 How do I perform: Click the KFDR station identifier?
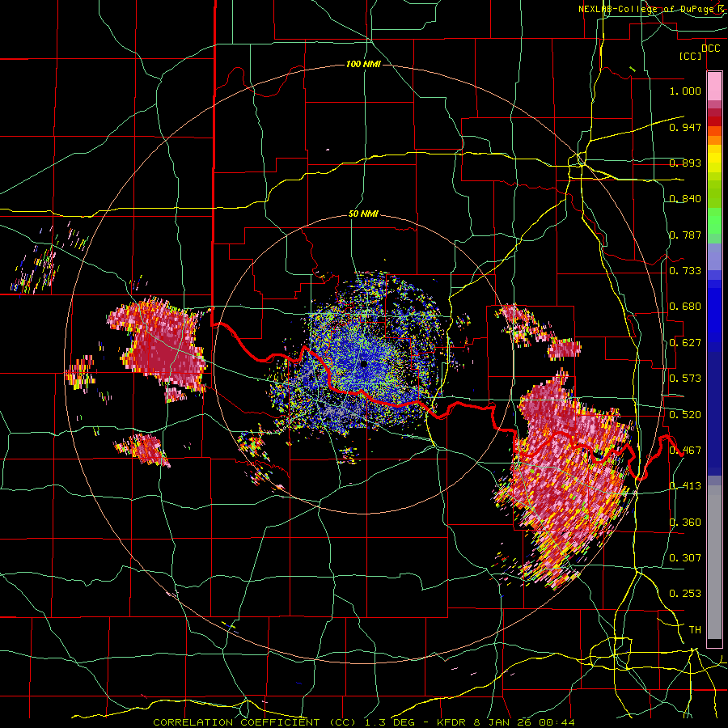451,722
